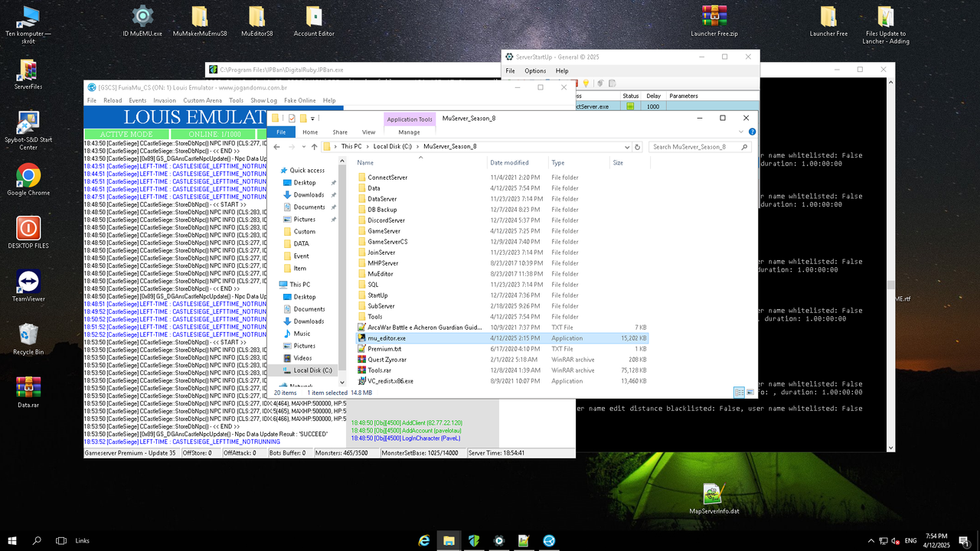The width and height of the screenshot is (980, 551).
Task: Open Fake Online menu in Louis Emulator
Action: pos(299,100)
